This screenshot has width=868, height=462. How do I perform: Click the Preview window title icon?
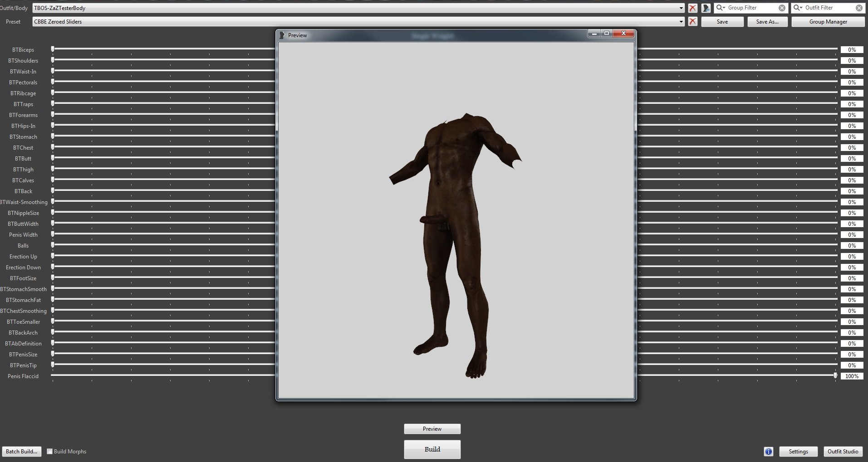(282, 35)
